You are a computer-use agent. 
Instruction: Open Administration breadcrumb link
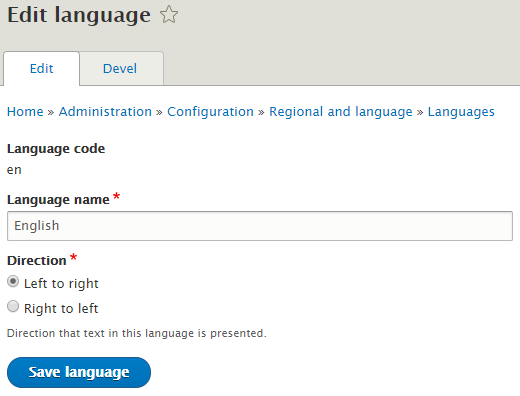(x=105, y=112)
